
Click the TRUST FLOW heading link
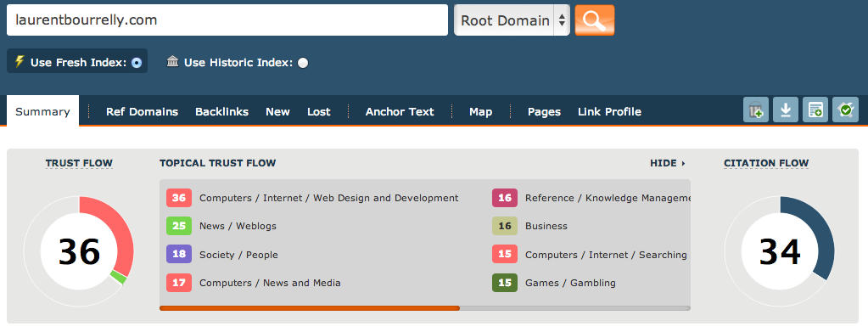pyautogui.click(x=79, y=163)
